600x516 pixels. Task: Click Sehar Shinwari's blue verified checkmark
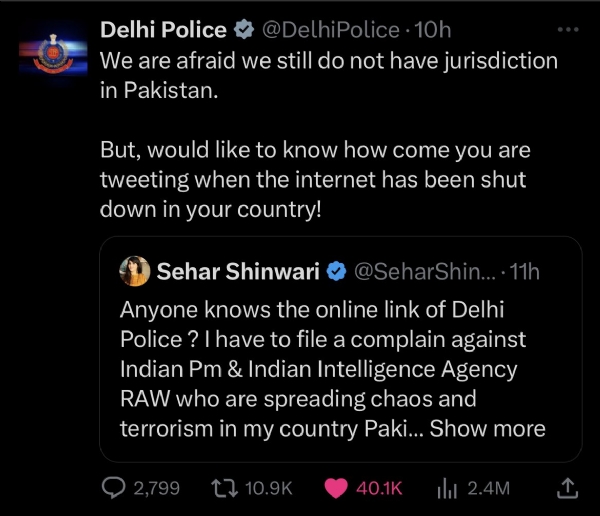pos(338,271)
